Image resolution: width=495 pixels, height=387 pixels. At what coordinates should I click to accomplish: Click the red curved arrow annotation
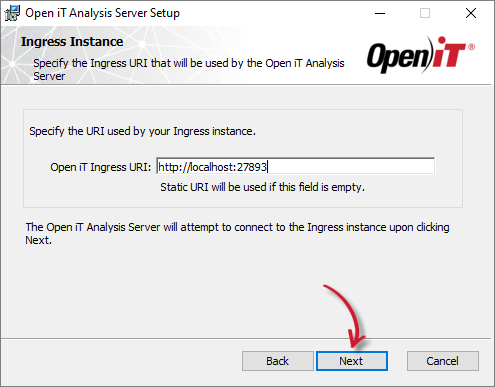click(345, 316)
